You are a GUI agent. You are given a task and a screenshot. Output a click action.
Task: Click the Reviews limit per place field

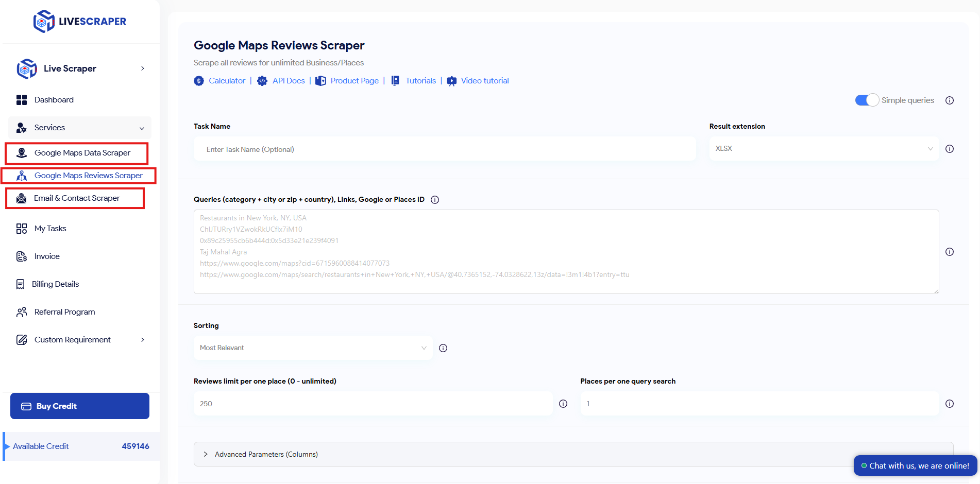pos(373,404)
